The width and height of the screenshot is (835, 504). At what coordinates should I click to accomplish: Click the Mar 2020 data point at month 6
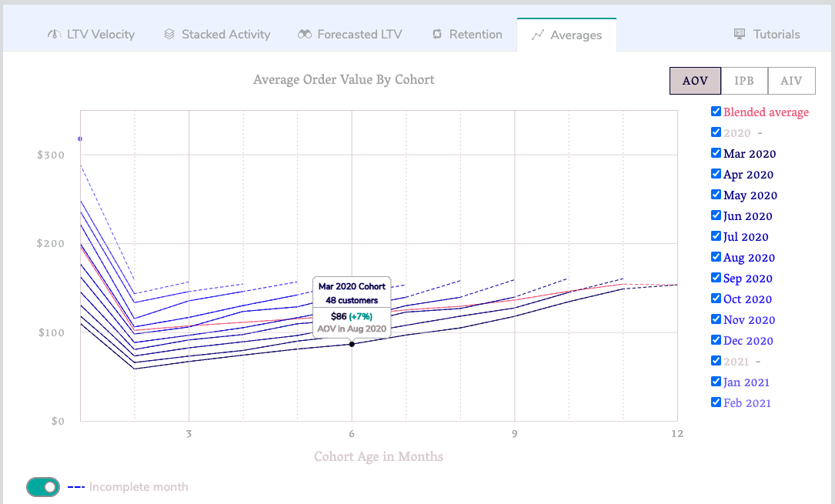click(x=352, y=345)
